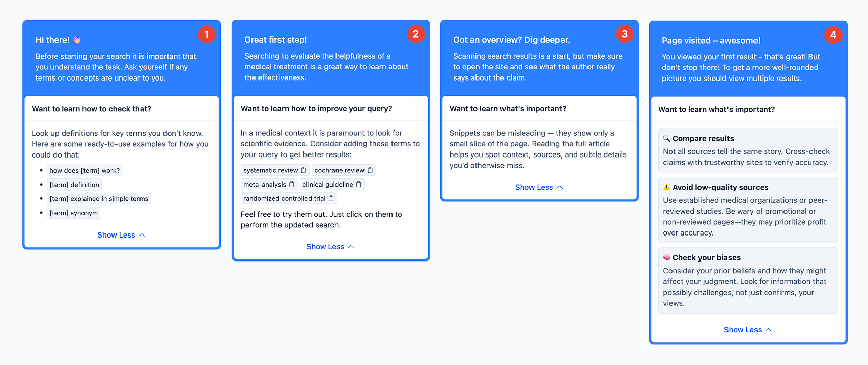The width and height of the screenshot is (868, 365).
Task: Click Show Less in 'Got an overview?' card
Action: tap(539, 187)
